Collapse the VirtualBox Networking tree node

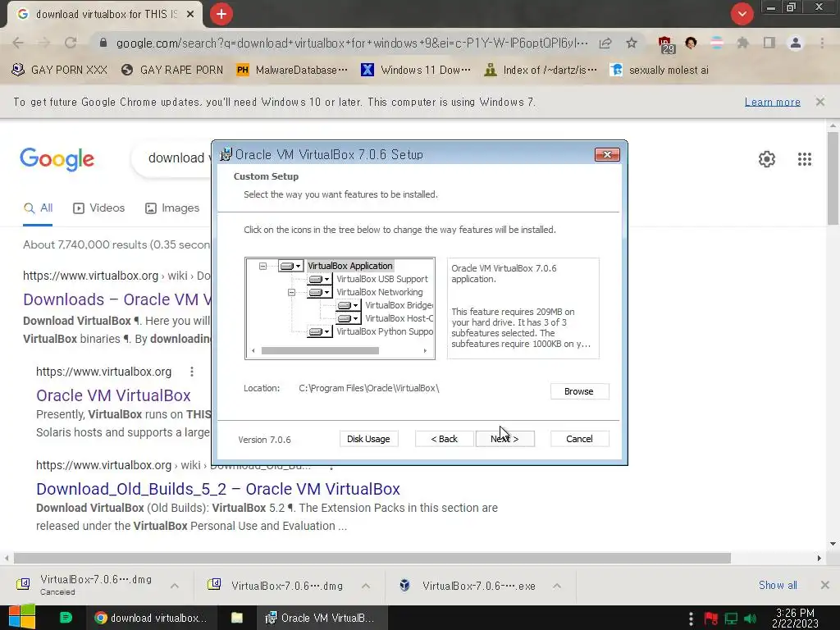(x=291, y=293)
